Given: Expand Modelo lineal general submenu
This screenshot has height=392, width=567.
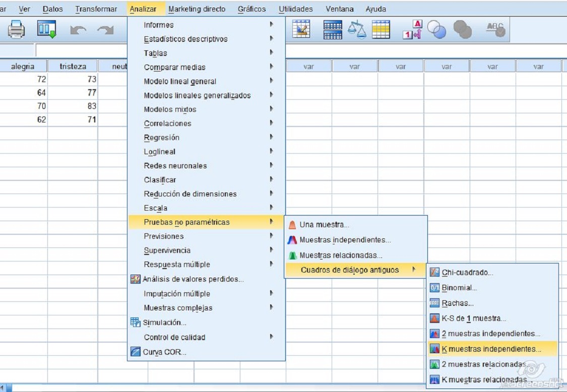Looking at the screenshot, I should click(206, 81).
